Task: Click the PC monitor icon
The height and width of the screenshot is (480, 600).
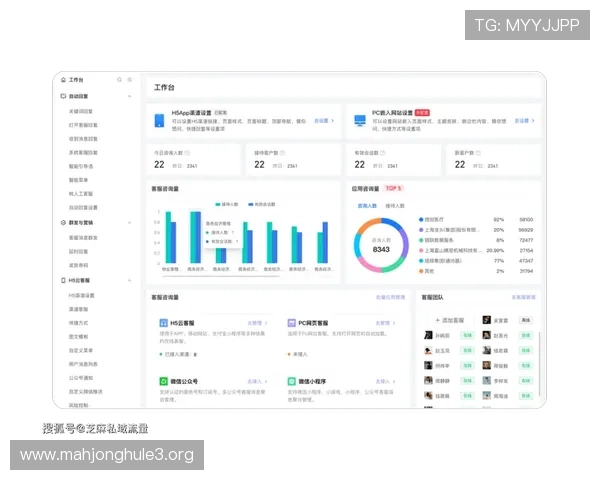Action: pyautogui.click(x=360, y=120)
